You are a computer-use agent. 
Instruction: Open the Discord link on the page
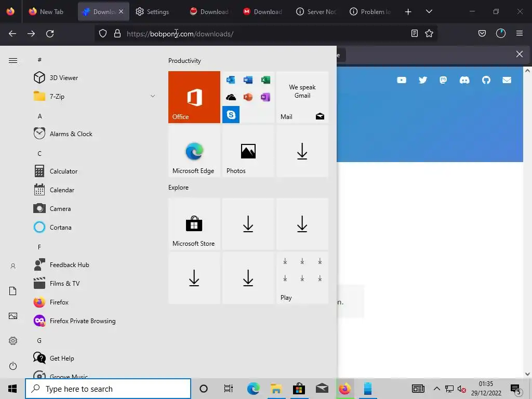[x=464, y=80]
